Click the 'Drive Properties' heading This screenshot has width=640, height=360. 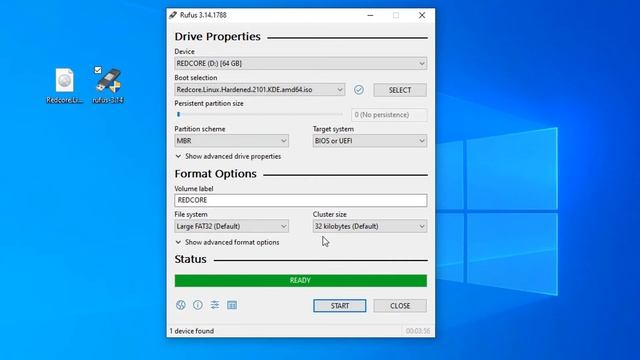pyautogui.click(x=218, y=37)
